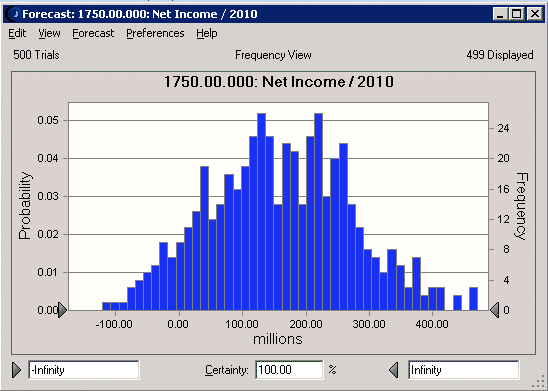Click the Certainty percentage field
This screenshot has height=391, width=548.
pyautogui.click(x=289, y=370)
